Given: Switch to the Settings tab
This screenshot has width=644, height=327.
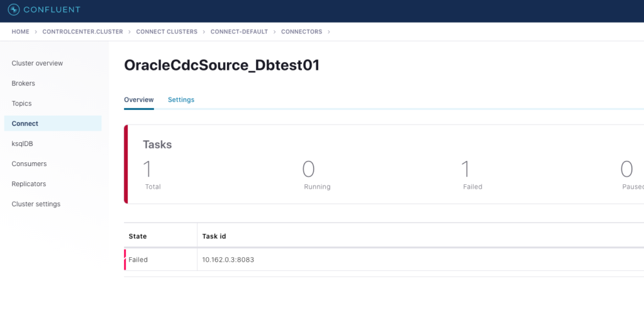Looking at the screenshot, I should [181, 100].
